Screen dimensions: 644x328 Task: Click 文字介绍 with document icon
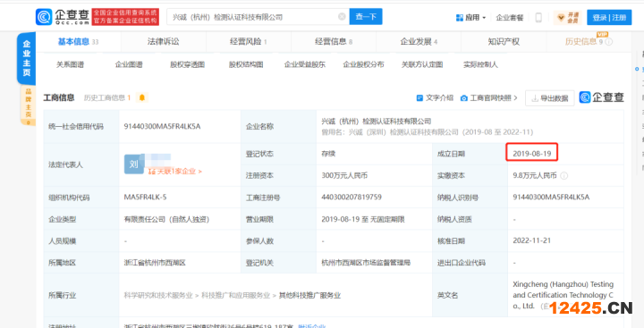(435, 97)
